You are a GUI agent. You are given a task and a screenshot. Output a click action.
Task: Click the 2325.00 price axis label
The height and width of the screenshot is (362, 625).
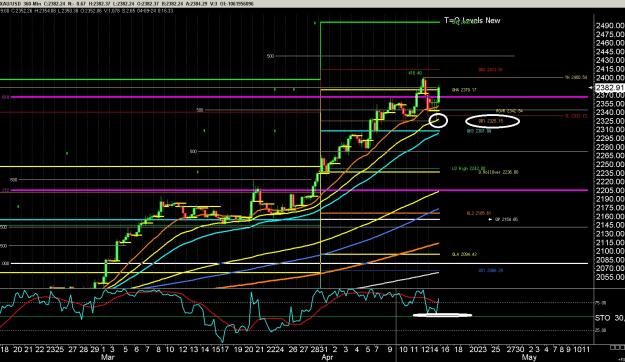point(610,121)
